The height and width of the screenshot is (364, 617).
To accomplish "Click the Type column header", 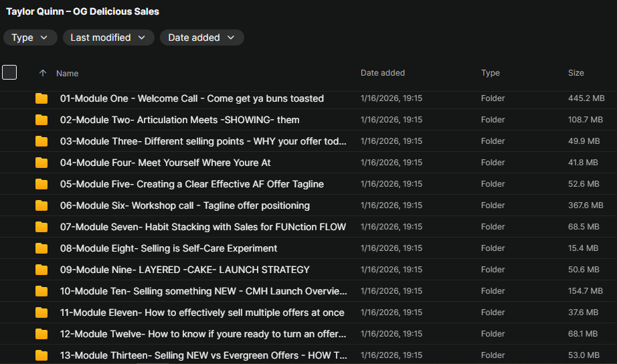I will (x=490, y=73).
